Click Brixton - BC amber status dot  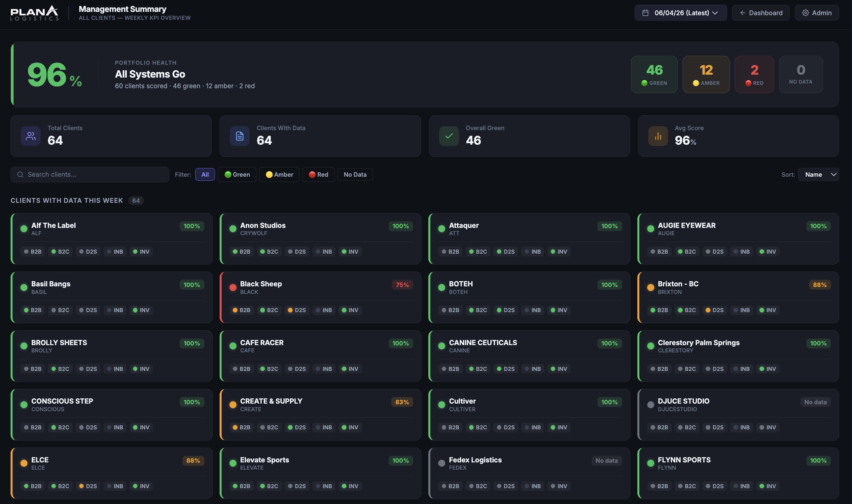pos(651,288)
